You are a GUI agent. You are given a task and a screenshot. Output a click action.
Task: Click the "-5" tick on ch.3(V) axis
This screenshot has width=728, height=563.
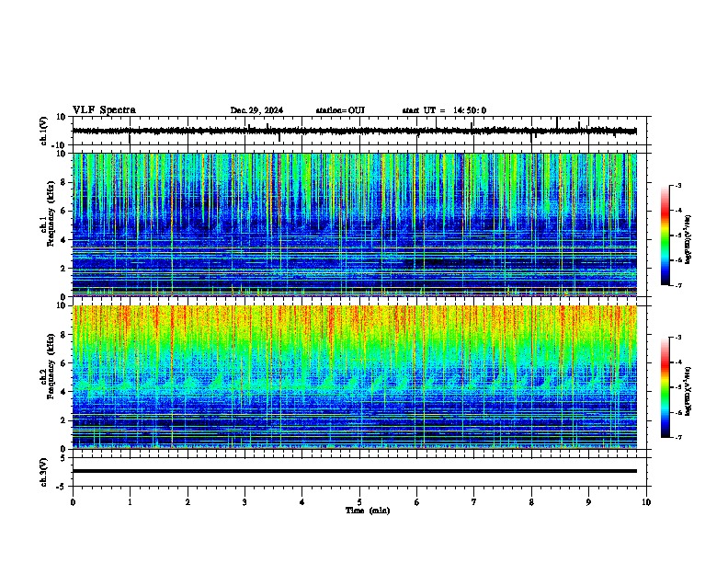63,487
